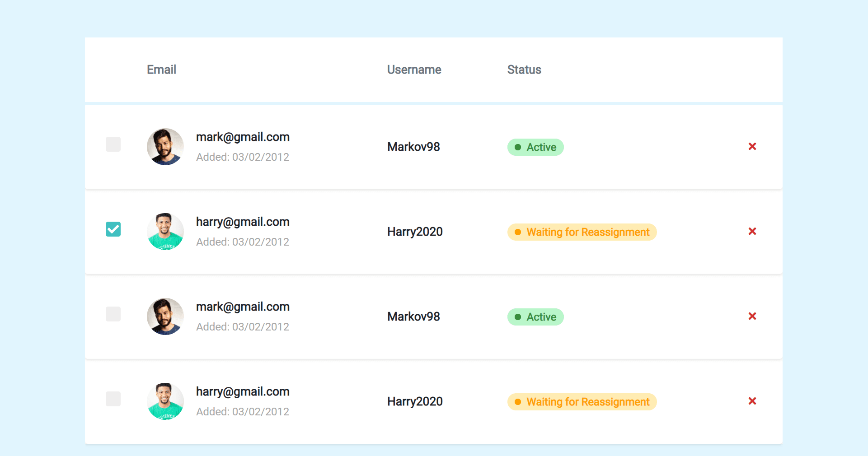Click the Waiting for Reassignment badge for the second Harry2020
Image resolution: width=868 pixels, height=456 pixels.
click(582, 402)
